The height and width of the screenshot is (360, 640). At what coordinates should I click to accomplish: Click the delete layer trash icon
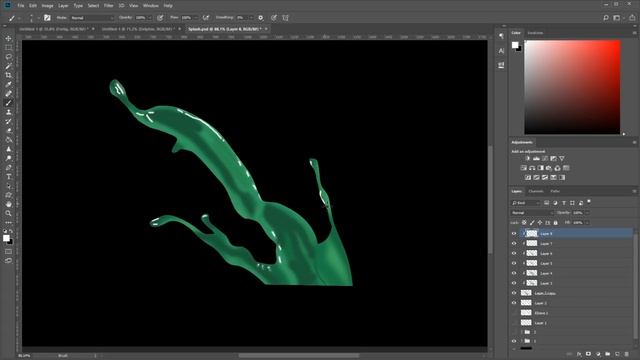[627, 354]
